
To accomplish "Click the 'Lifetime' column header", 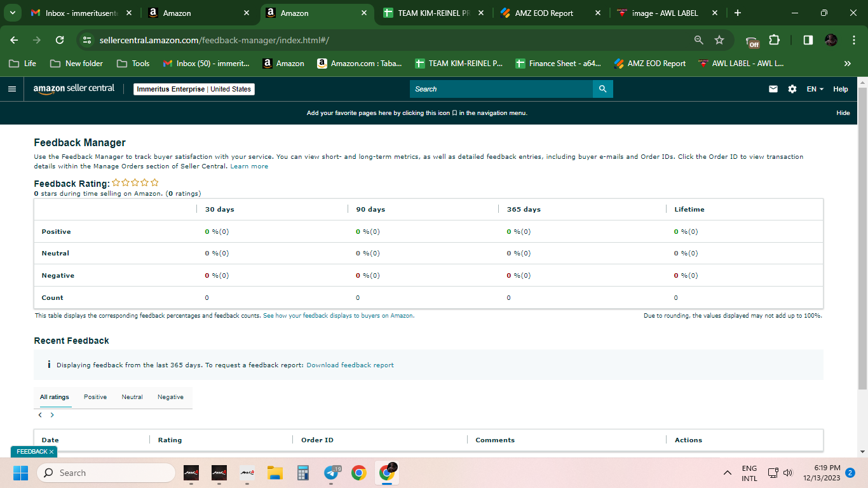I will point(689,209).
